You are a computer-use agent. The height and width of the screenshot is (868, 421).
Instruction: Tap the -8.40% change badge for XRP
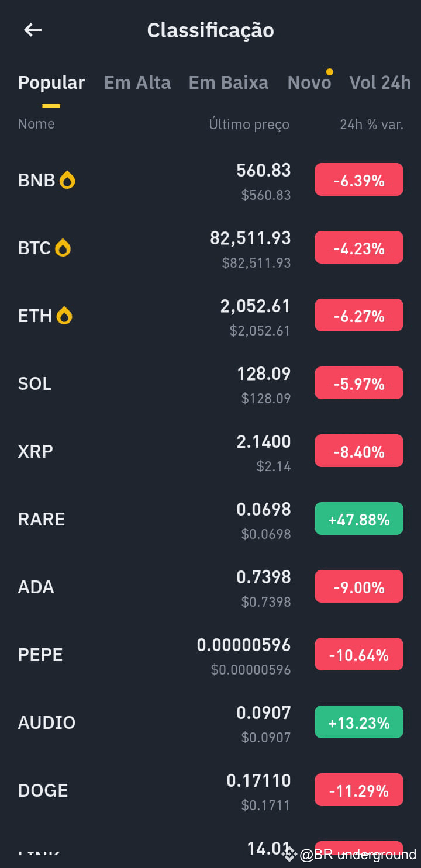point(359,451)
